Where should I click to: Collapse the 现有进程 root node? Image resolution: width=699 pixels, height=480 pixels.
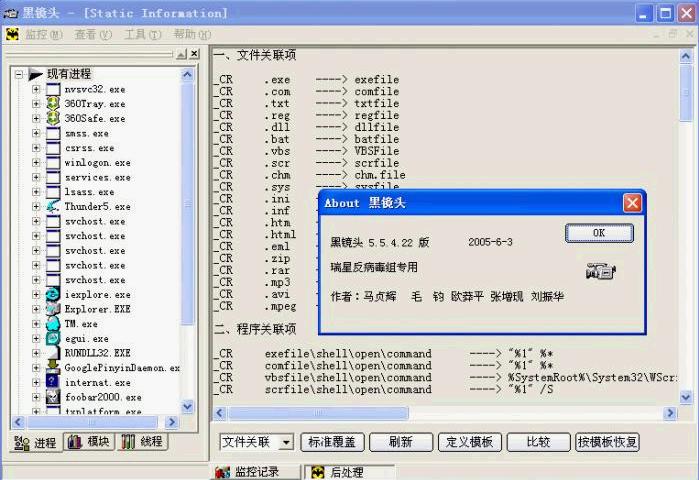18,74
